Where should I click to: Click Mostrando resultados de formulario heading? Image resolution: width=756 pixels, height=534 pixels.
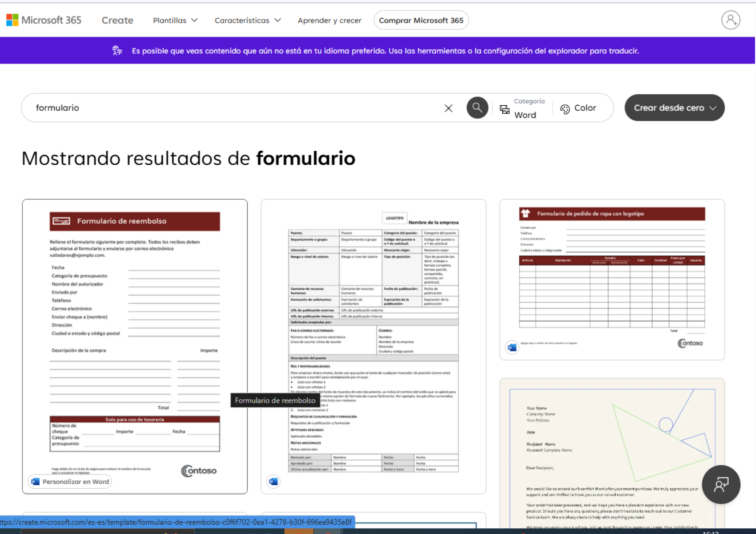[188, 158]
